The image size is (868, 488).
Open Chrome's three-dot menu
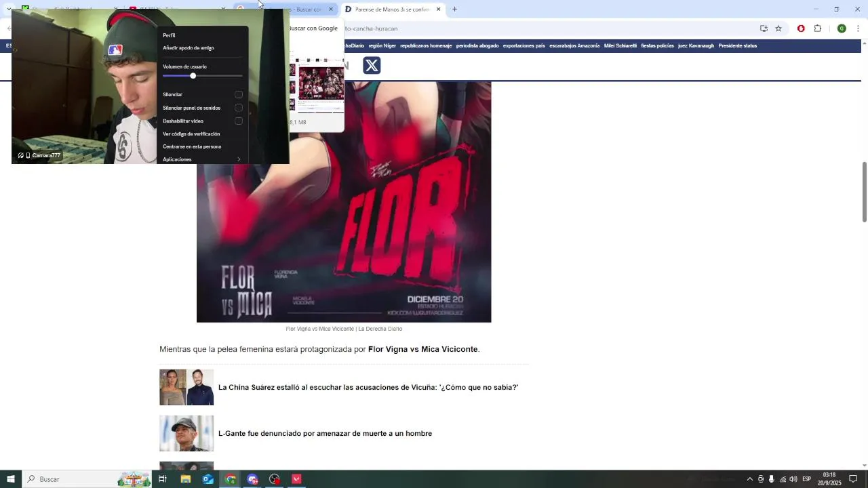(858, 28)
